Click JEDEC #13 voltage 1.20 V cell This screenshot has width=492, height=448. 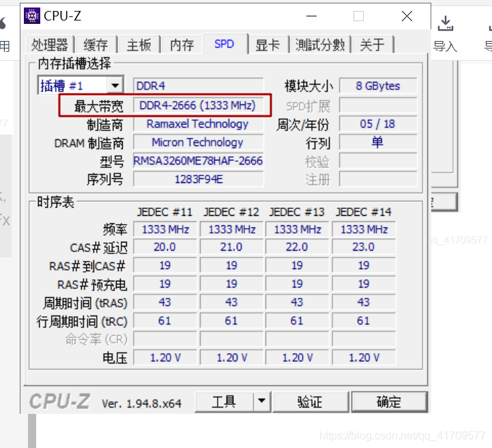click(x=297, y=358)
